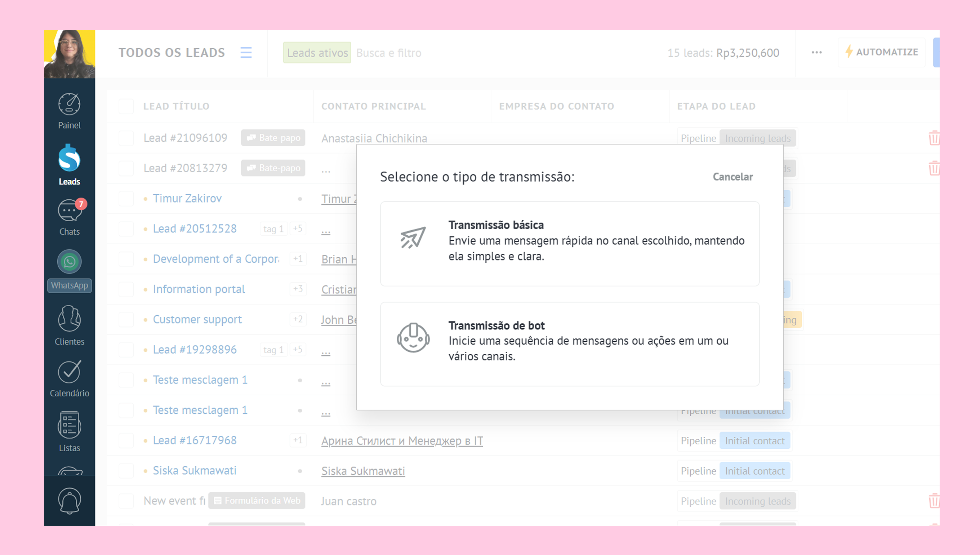Click Incoming leads stage for Lead #21096109
This screenshot has height=555, width=980.
[x=757, y=138]
